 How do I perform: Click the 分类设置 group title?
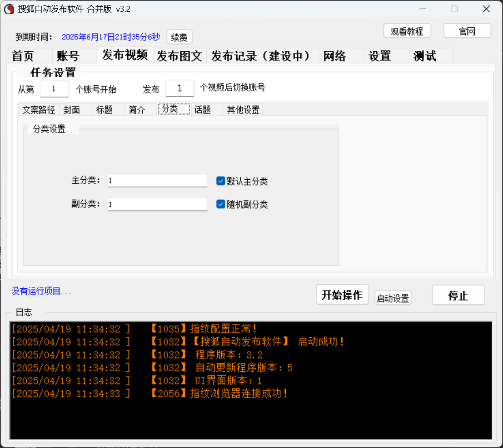tap(49, 129)
